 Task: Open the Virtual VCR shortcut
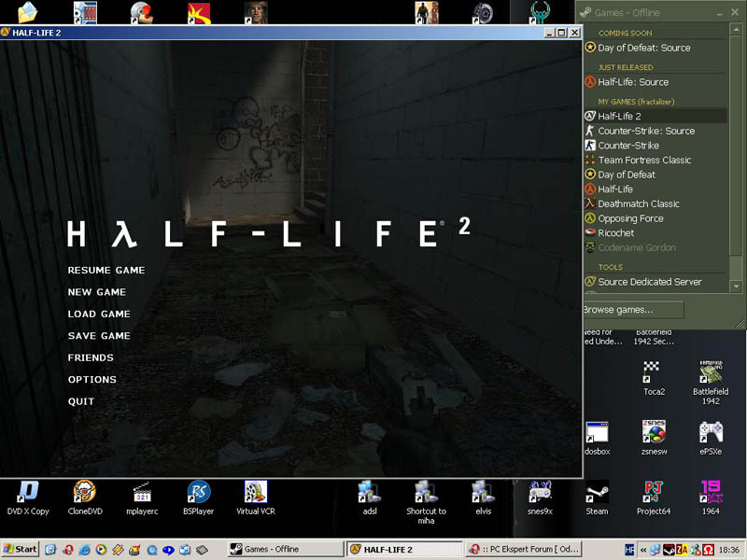click(x=255, y=492)
